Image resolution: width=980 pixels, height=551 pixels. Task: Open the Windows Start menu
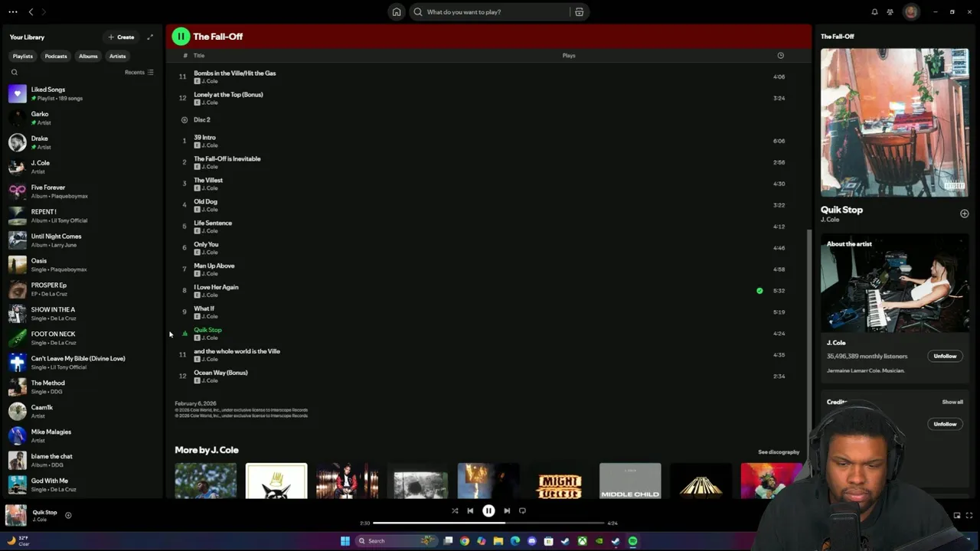345,541
